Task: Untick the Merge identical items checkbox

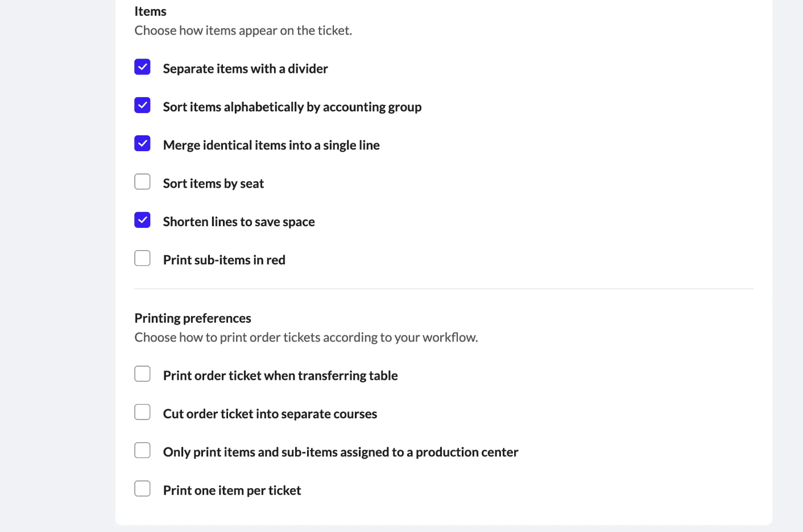Action: tap(142, 143)
